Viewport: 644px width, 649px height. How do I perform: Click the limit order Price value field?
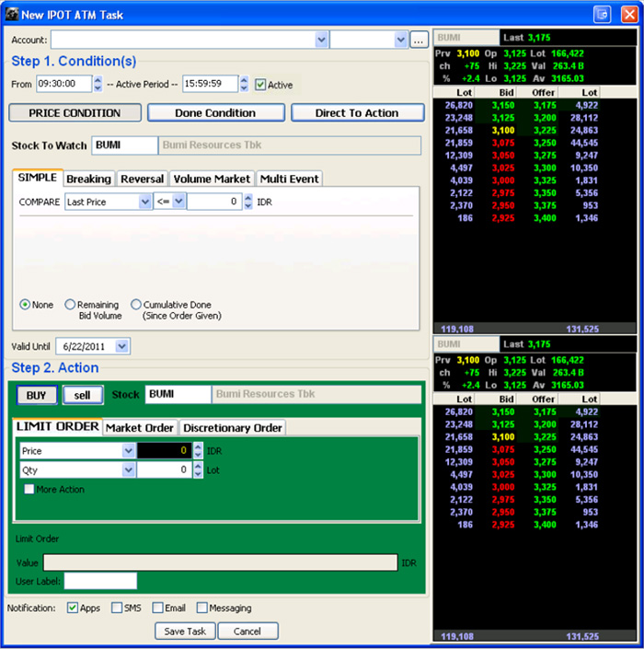tap(164, 450)
